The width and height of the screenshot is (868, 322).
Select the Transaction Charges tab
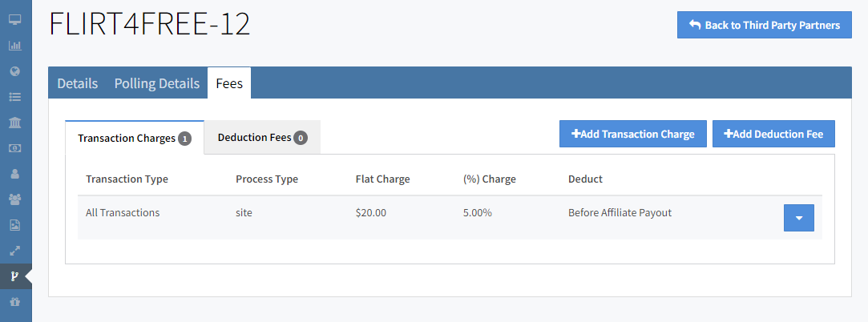pos(134,138)
